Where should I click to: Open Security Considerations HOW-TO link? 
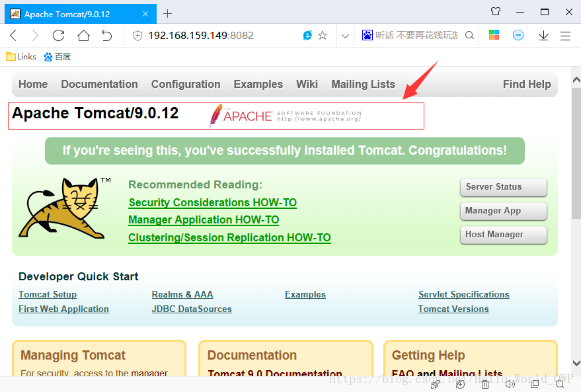point(213,203)
